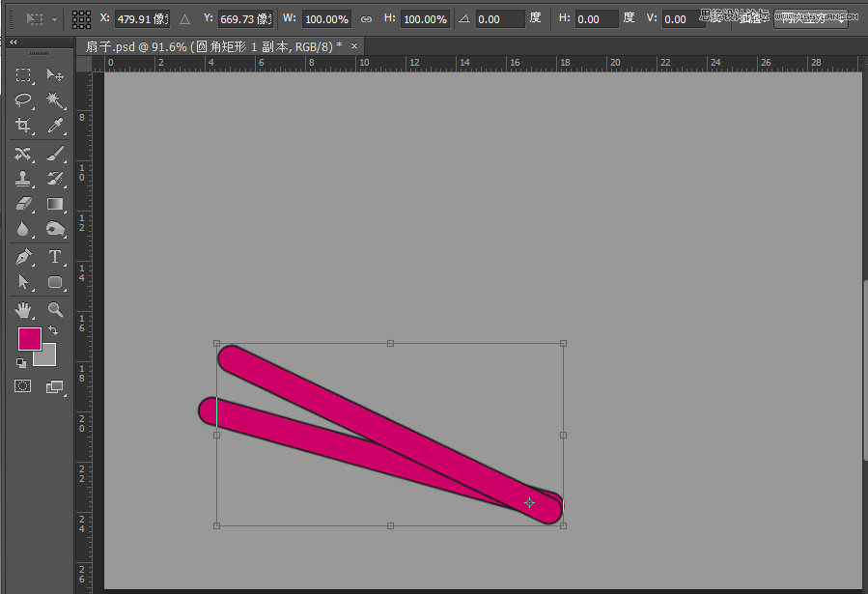Screen dimensions: 868x594
Task: Choose the Magic Wand tool
Action: coord(54,100)
